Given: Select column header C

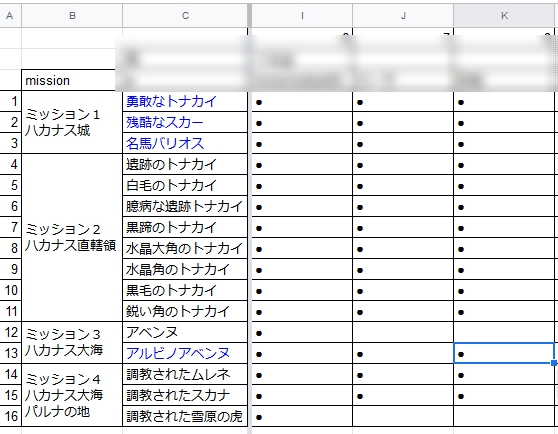Looking at the screenshot, I should tap(185, 16).
